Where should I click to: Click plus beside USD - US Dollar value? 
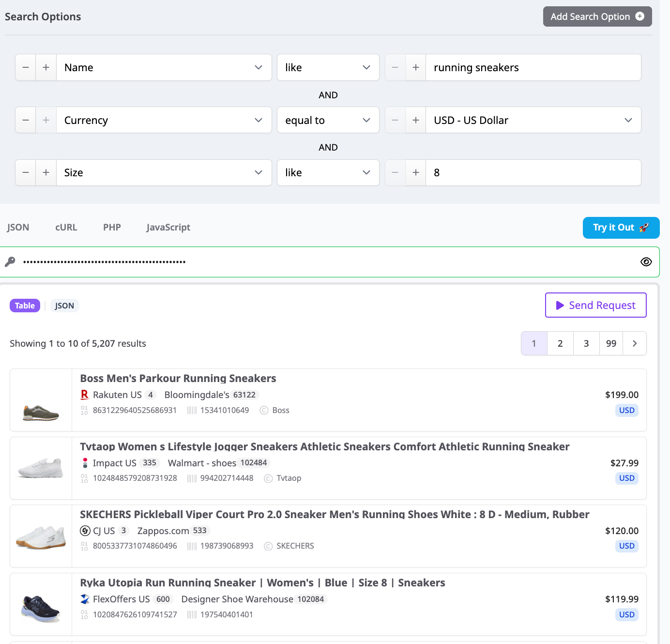coord(416,120)
